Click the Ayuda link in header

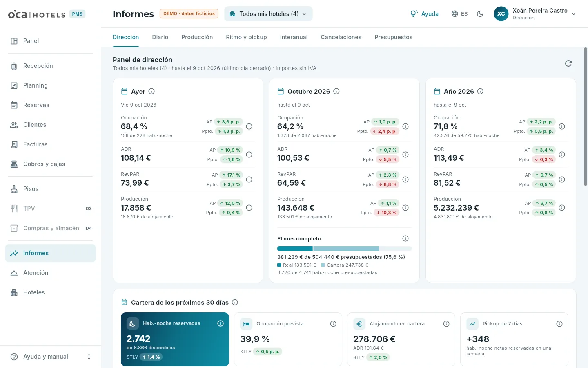click(x=424, y=14)
